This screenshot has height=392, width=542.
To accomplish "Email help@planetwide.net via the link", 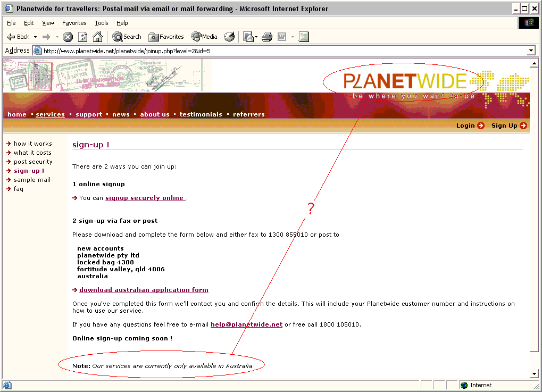I will [x=246, y=324].
